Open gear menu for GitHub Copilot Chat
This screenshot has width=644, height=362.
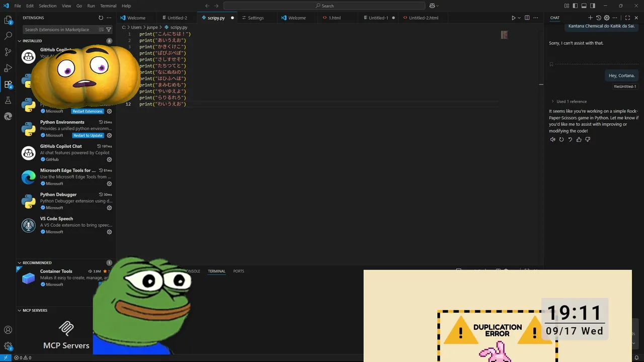pos(109,159)
